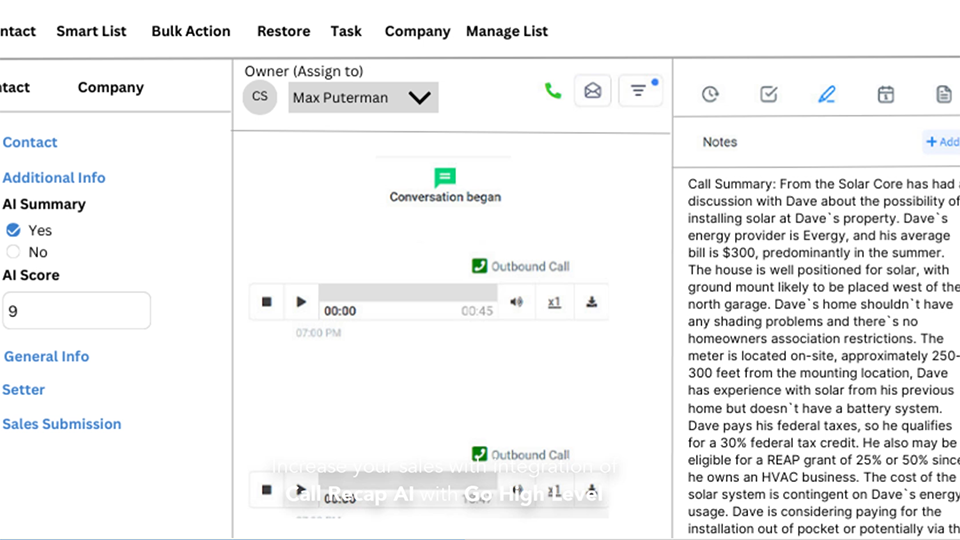Click the first Outbound Call phone icon
Viewport: 960px width, 540px height.
pyautogui.click(x=479, y=266)
